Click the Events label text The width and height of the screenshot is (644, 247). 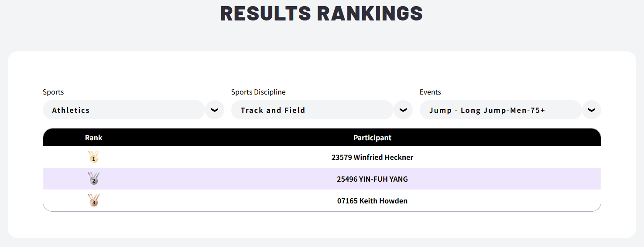tap(430, 92)
